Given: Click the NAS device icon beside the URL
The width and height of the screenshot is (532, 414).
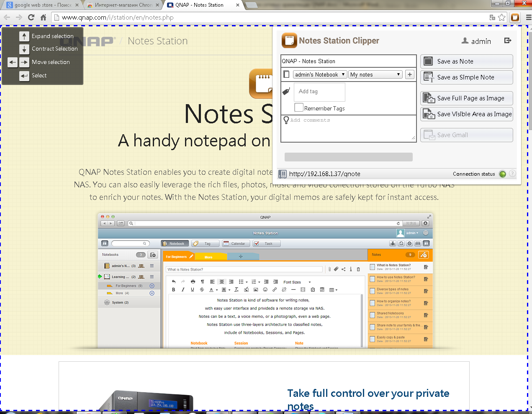Looking at the screenshot, I should [283, 174].
